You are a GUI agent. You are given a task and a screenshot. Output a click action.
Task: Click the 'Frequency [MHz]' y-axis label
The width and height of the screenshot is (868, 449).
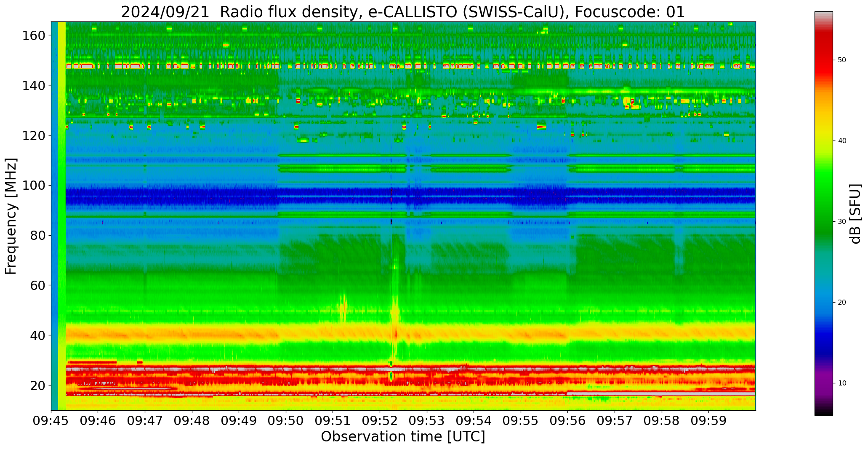pyautogui.click(x=11, y=216)
